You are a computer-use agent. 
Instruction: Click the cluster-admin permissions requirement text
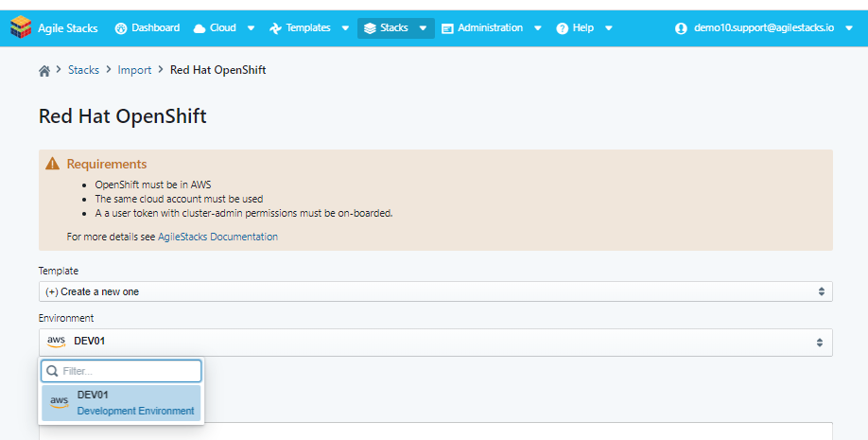244,213
